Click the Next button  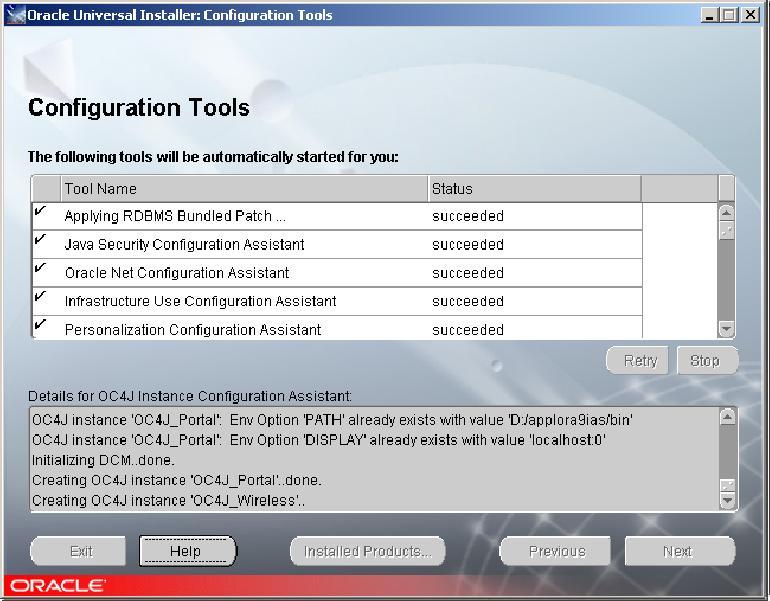[x=680, y=551]
